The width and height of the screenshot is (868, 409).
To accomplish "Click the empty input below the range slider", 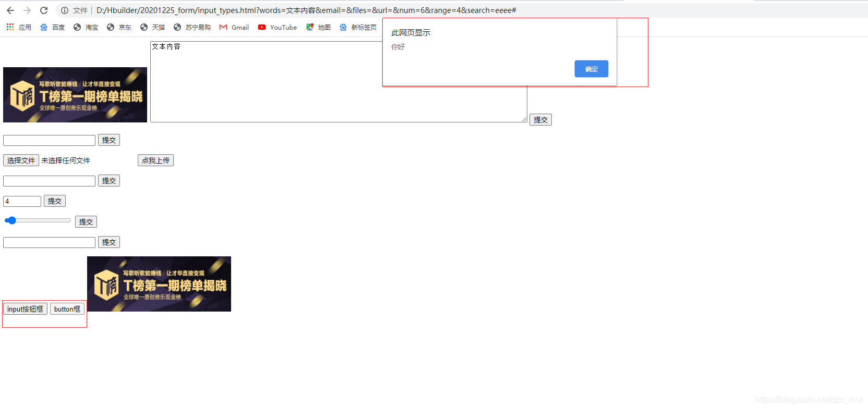I will [49, 242].
